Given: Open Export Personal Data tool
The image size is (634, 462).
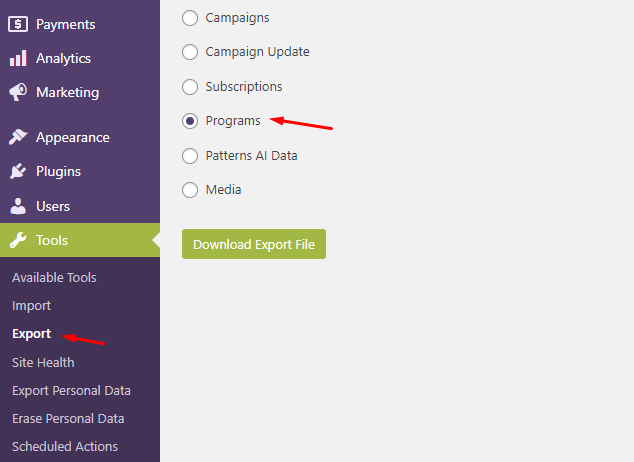Looking at the screenshot, I should 71,390.
